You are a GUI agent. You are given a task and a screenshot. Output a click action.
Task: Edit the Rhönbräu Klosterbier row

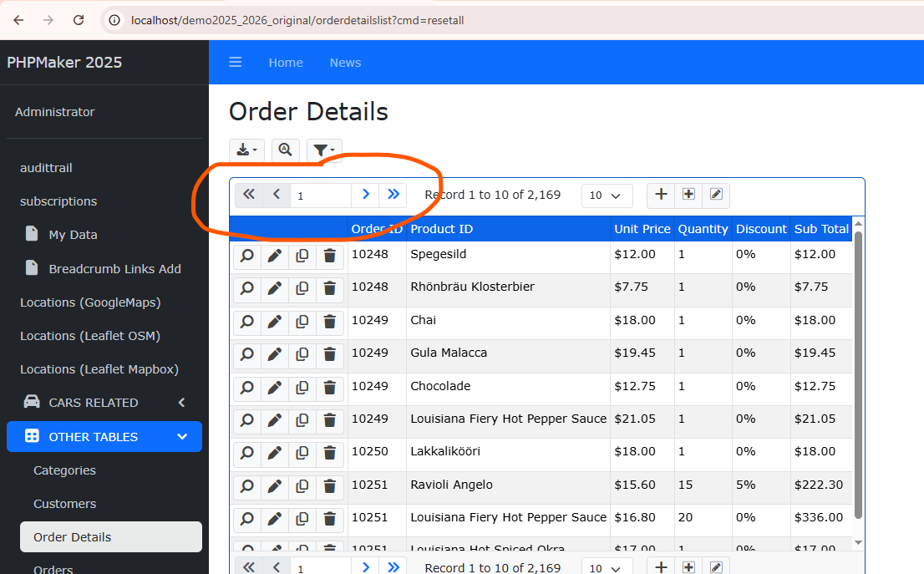274,288
